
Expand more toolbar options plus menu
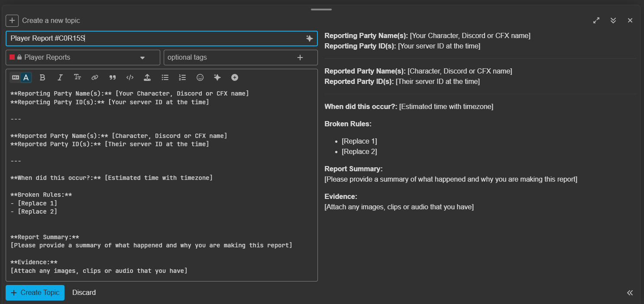click(x=235, y=77)
